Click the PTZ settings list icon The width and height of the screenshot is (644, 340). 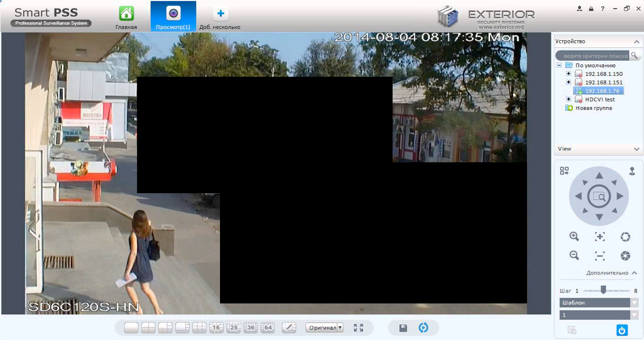pyautogui.click(x=572, y=330)
